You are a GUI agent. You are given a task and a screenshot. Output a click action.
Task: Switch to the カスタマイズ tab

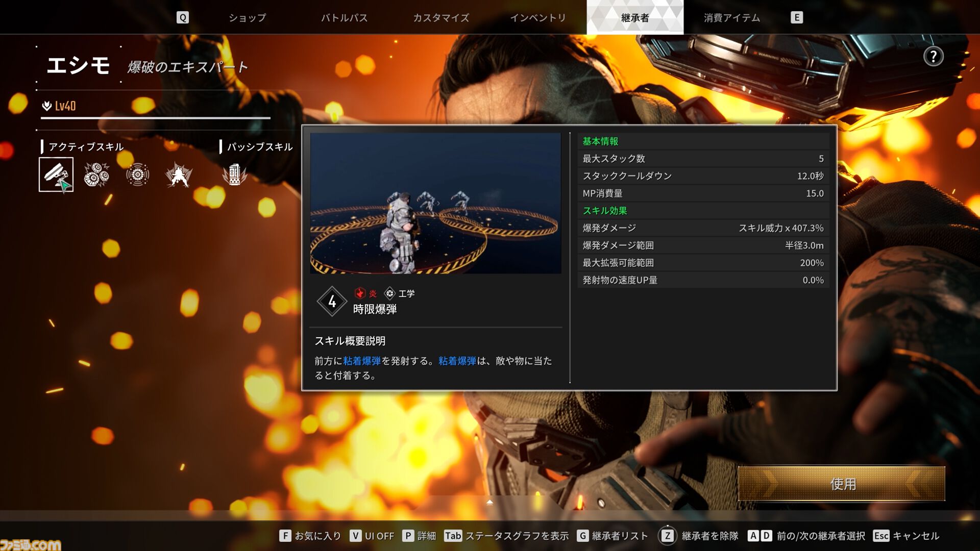pyautogui.click(x=441, y=17)
